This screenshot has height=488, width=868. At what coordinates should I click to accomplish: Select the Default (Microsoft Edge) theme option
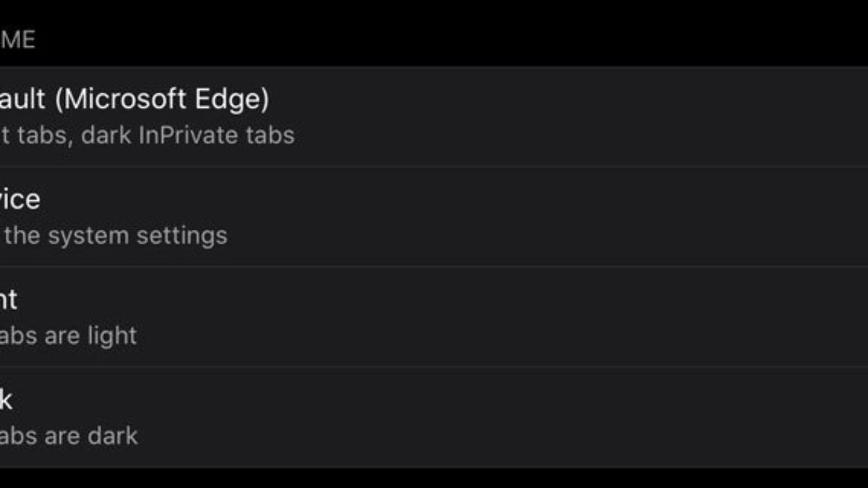[134, 99]
